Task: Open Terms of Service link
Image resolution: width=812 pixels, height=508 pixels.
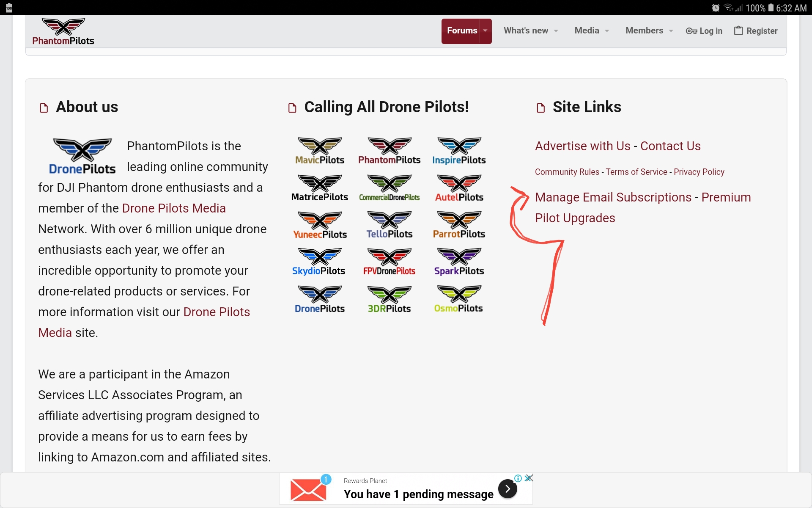Action: pos(636,172)
